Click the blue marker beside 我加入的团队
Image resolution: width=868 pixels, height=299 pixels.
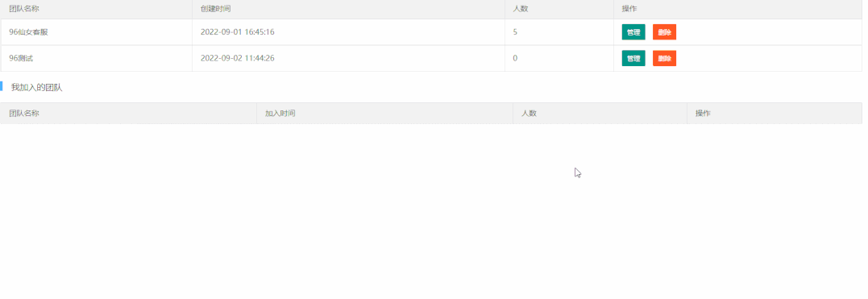pos(1,86)
